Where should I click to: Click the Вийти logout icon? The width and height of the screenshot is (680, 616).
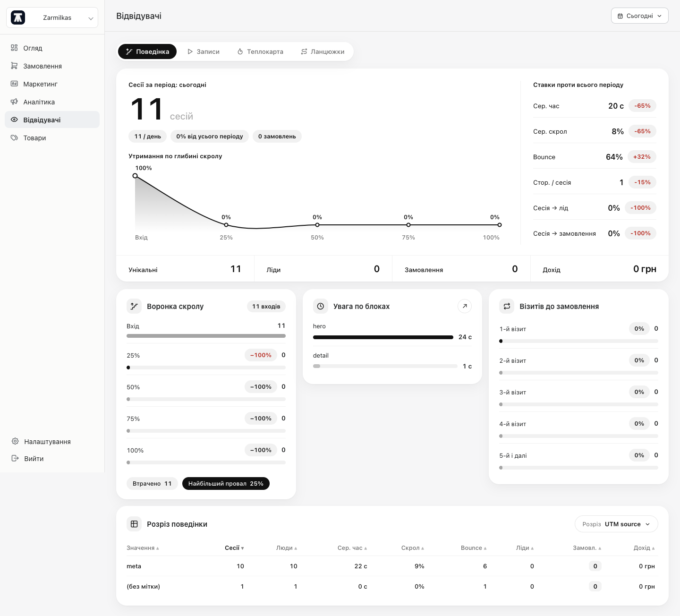pos(15,458)
